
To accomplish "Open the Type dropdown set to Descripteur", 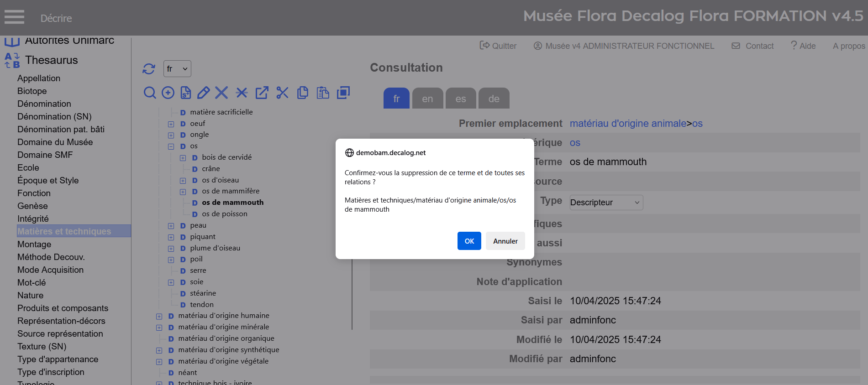I will coord(606,203).
